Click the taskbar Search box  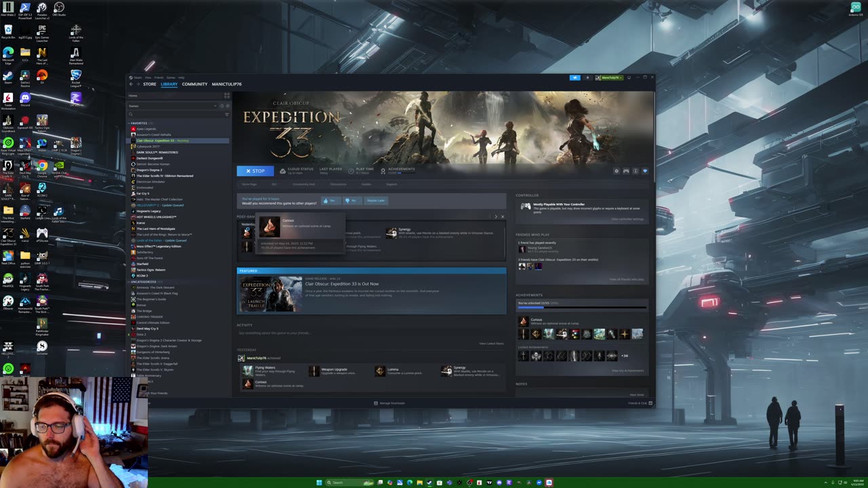[x=350, y=483]
